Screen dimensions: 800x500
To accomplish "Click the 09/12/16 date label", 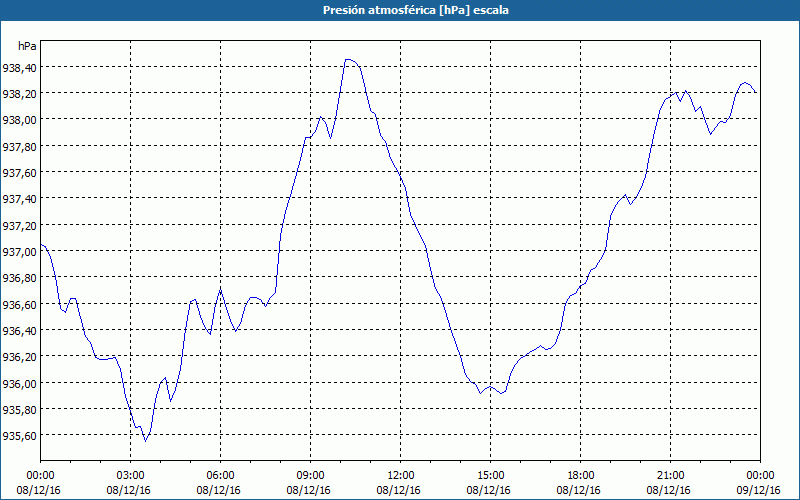I will point(759,490).
